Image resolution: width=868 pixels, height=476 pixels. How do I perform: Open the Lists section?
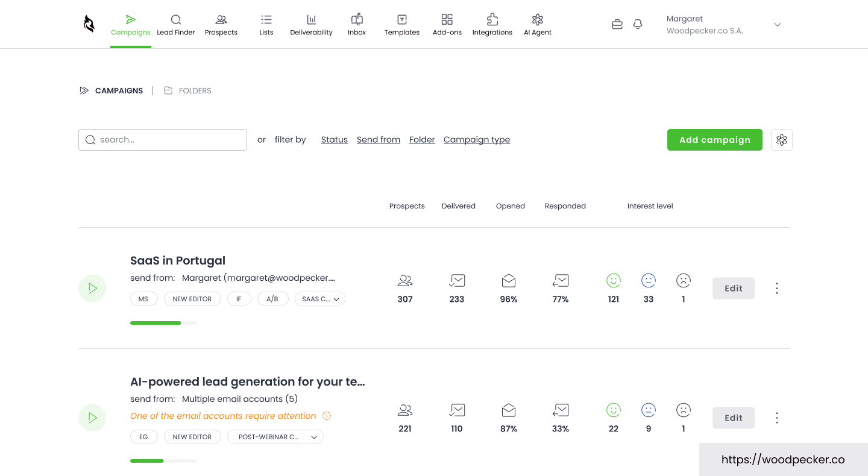(266, 25)
